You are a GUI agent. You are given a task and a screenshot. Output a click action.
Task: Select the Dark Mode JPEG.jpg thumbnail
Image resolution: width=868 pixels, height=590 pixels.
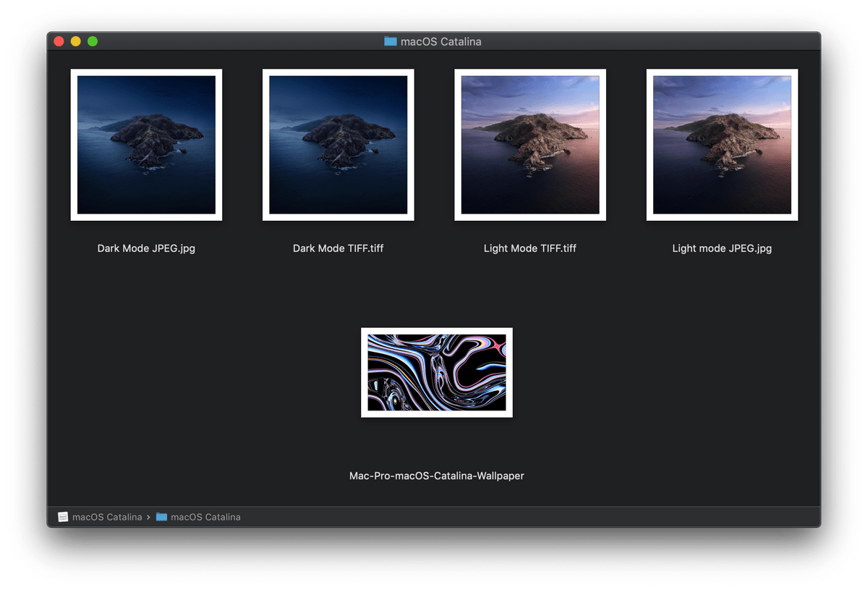pos(146,145)
